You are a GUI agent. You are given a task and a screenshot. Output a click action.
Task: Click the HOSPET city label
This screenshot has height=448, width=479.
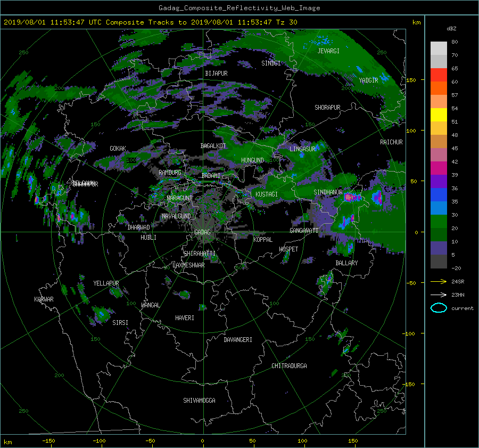288,249
